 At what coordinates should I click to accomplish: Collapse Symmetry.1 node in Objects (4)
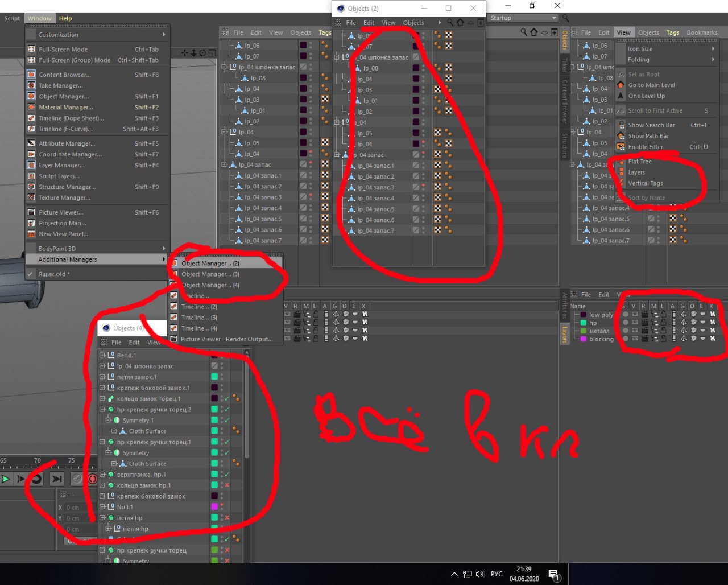[108, 420]
